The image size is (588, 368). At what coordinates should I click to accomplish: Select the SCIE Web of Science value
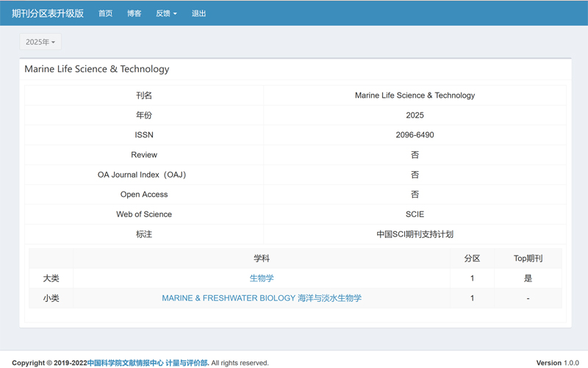pyautogui.click(x=415, y=214)
